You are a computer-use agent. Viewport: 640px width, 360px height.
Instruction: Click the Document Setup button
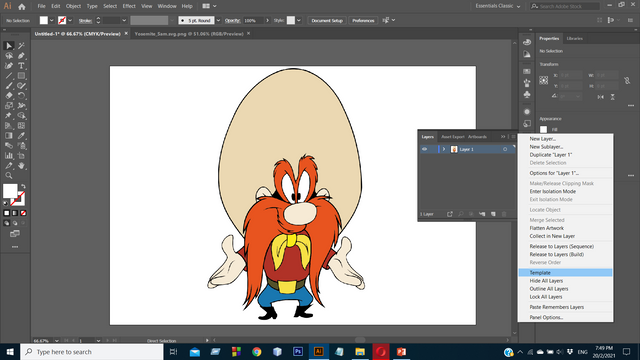(327, 20)
